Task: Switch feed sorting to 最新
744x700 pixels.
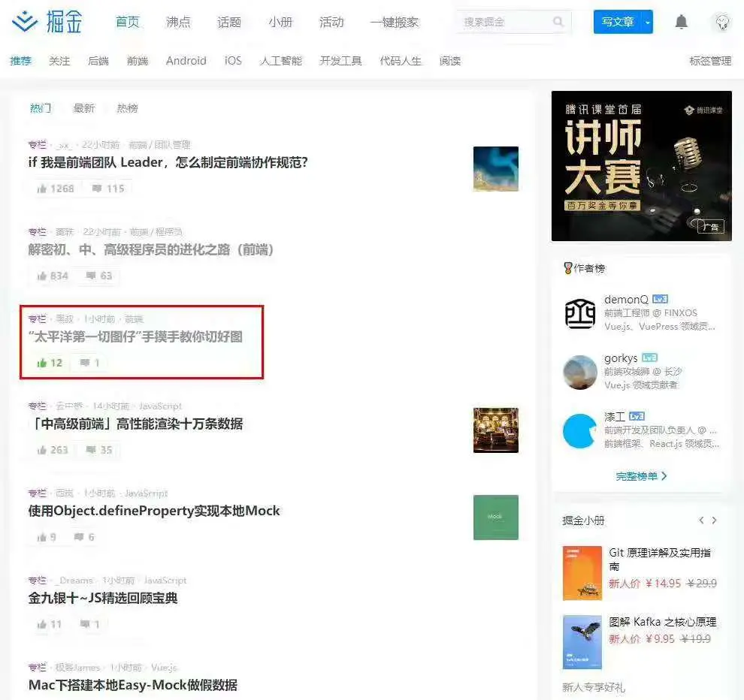Action: [84, 108]
